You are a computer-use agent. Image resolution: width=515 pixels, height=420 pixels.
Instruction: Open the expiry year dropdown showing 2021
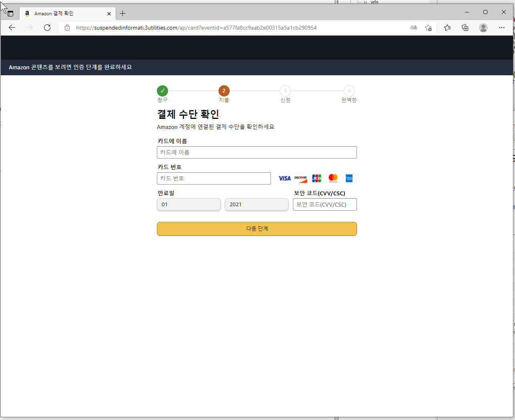pos(256,204)
